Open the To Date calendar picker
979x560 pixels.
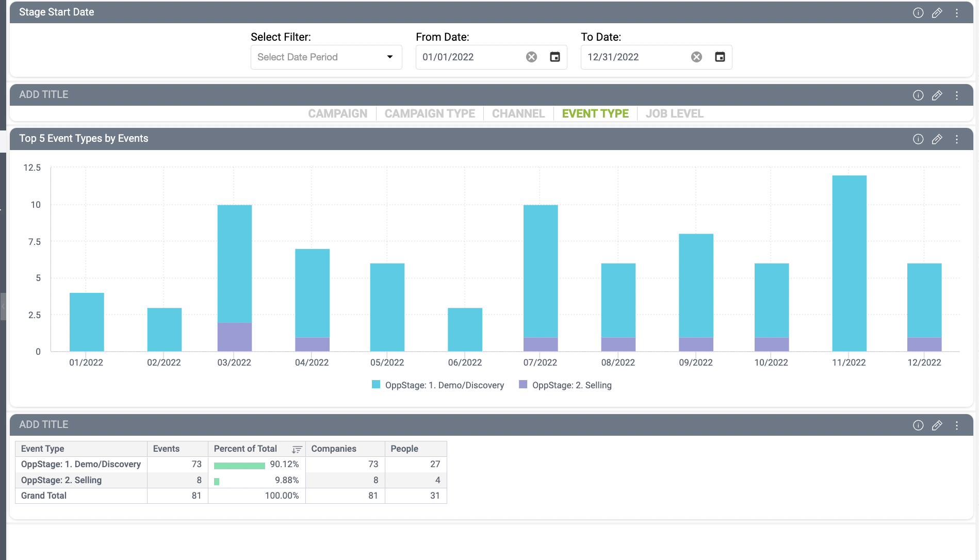tap(720, 57)
